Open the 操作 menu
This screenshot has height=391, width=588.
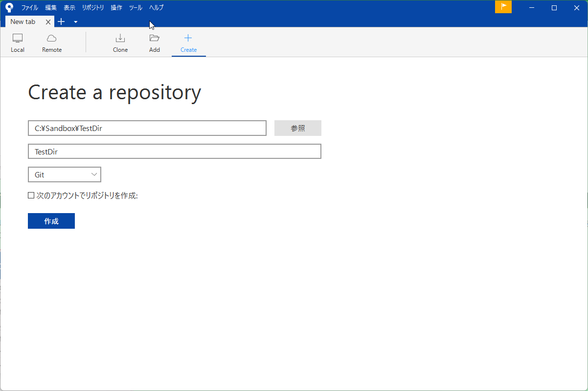coord(116,8)
